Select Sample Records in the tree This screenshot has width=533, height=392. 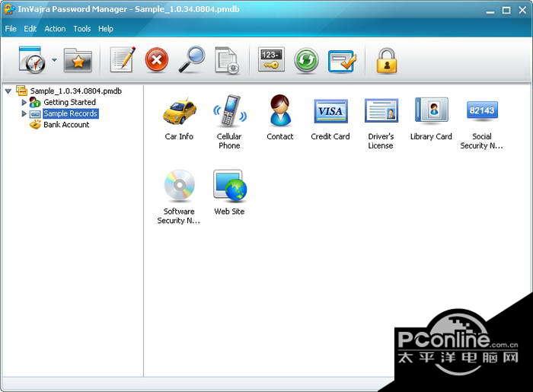(x=71, y=113)
